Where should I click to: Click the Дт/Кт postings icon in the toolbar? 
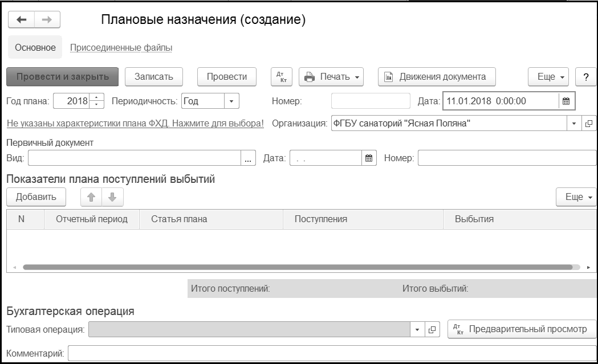coord(281,77)
